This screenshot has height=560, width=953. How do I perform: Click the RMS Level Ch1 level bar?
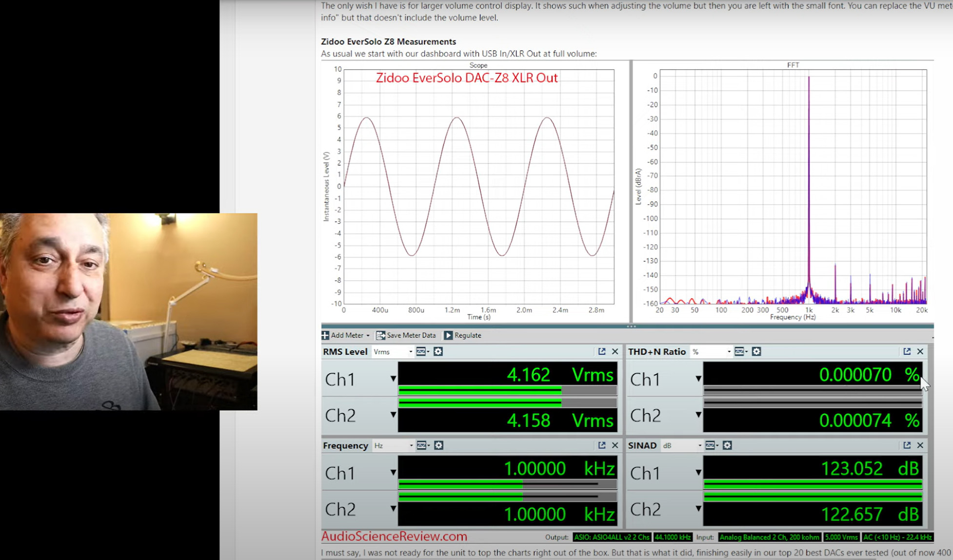coord(507,390)
